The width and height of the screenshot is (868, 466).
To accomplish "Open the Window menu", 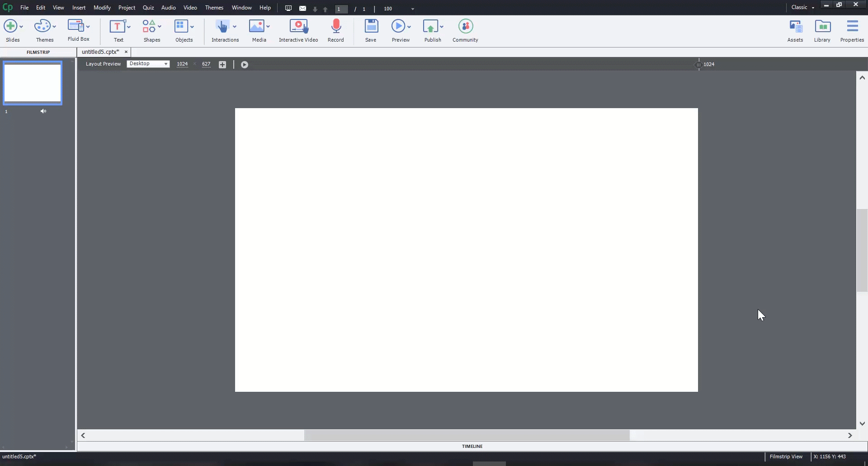I will [x=242, y=8].
